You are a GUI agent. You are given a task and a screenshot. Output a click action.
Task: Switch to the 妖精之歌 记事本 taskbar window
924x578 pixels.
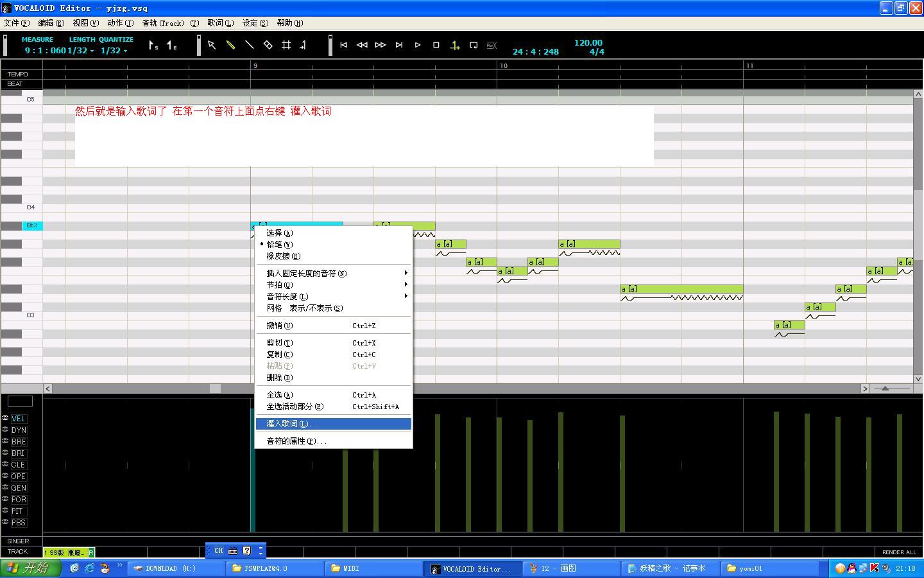(670, 568)
